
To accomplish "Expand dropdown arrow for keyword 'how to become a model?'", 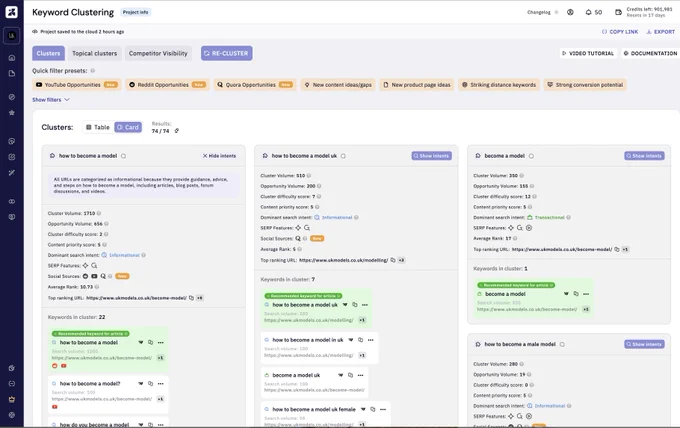I will coord(141,384).
